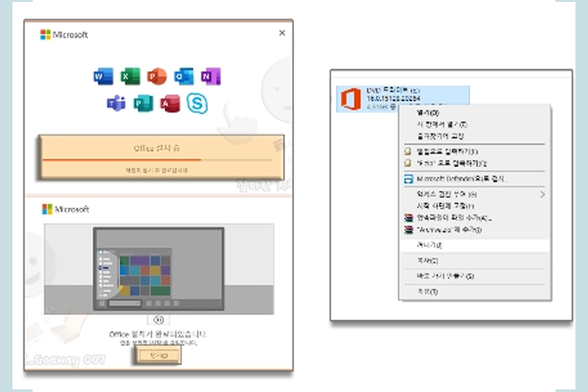Viewport: 588px width, 392px height.
Task: Expand the access grant (G) submenu arrow
Action: tap(542, 194)
